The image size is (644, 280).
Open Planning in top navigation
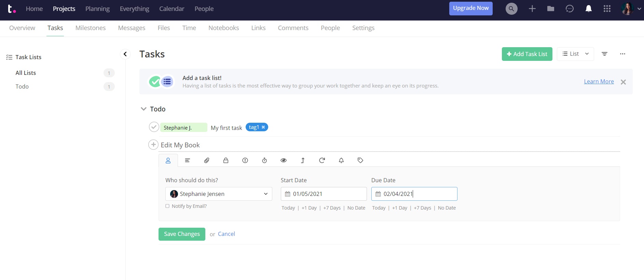tap(97, 9)
